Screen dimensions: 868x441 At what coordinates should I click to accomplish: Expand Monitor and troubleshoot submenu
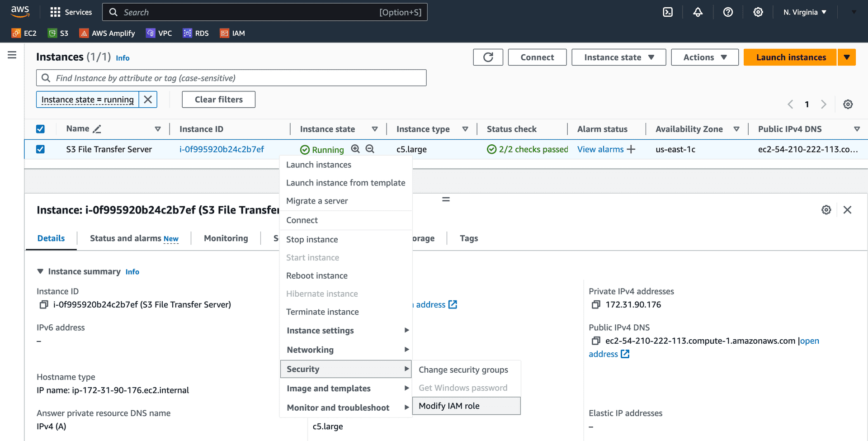(x=346, y=408)
